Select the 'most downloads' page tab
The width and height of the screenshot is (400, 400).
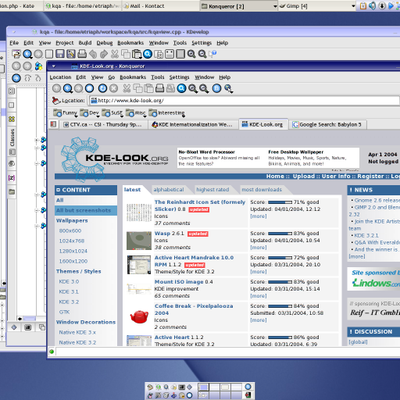pyautogui.click(x=262, y=190)
